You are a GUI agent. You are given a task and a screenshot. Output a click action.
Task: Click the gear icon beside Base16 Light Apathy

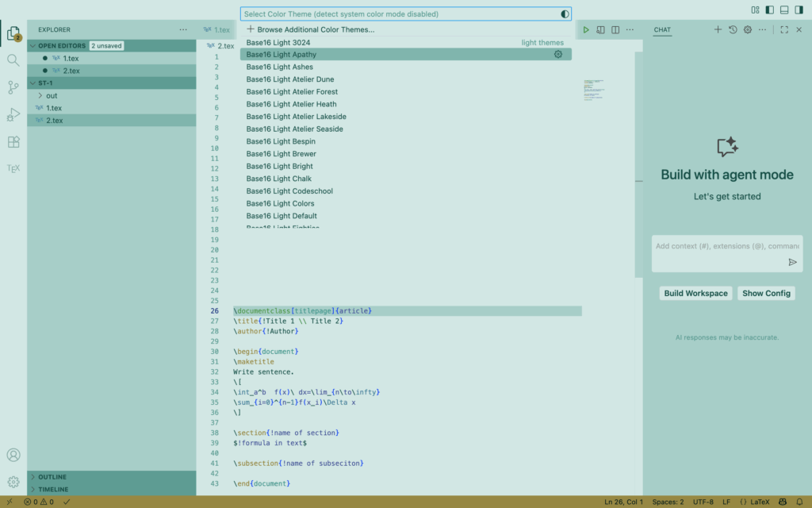point(558,55)
